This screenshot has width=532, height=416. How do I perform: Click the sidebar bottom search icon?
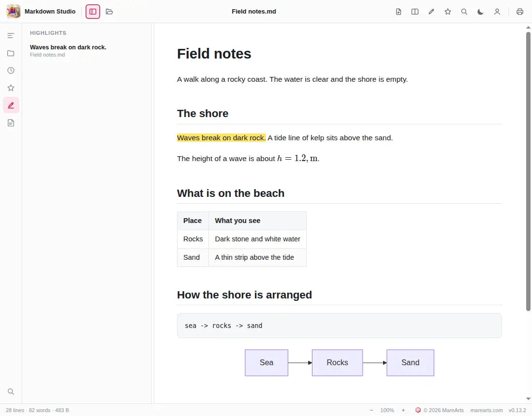[11, 391]
